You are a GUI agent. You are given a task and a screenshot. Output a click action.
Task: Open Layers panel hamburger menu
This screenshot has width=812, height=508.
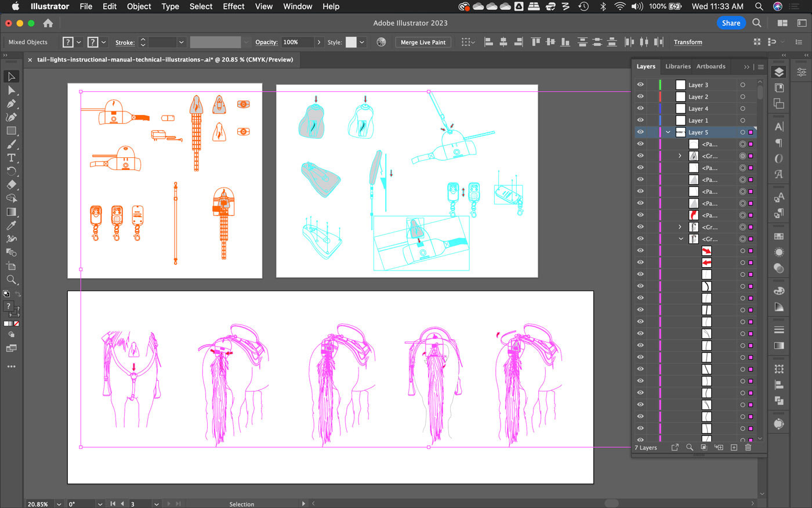(760, 67)
